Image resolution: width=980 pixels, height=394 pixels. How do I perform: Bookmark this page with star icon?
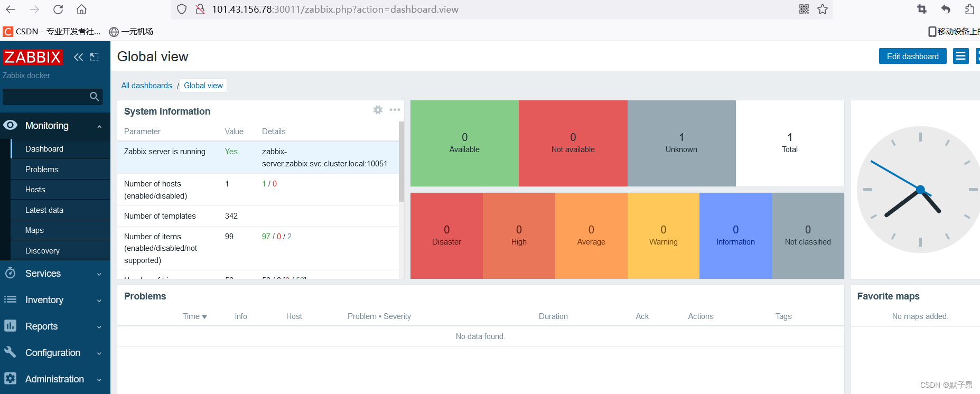[823, 9]
